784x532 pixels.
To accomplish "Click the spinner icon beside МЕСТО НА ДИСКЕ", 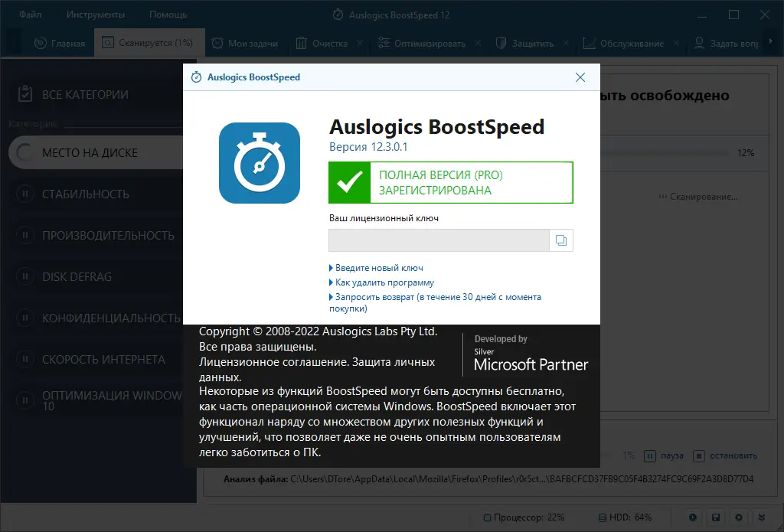I will [24, 152].
